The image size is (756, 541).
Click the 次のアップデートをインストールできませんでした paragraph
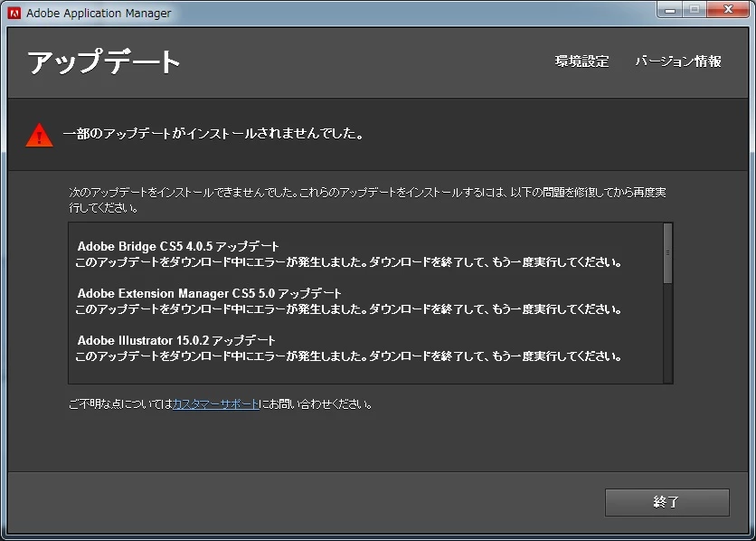pos(367,200)
